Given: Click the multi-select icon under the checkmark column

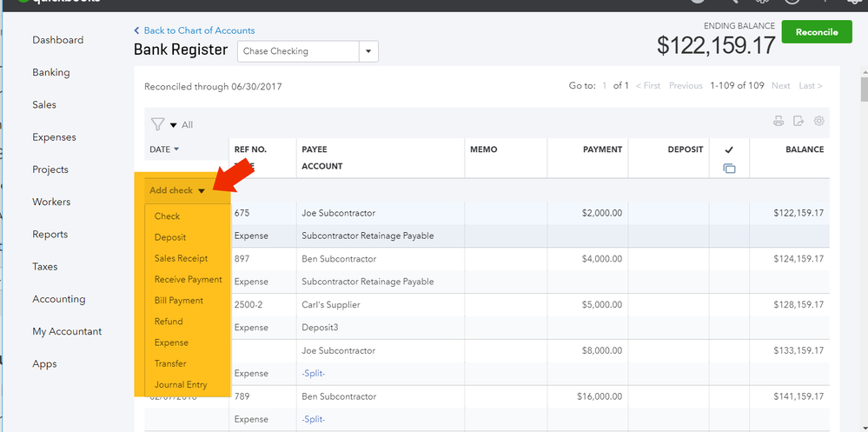Looking at the screenshot, I should click(x=729, y=169).
